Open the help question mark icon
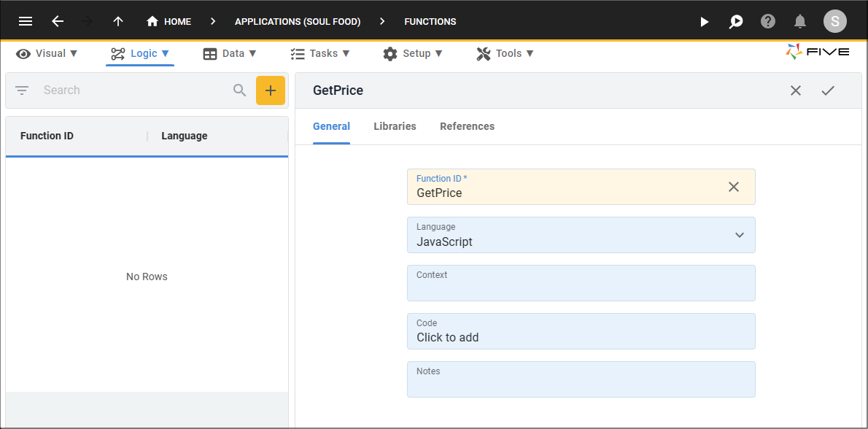 click(768, 22)
